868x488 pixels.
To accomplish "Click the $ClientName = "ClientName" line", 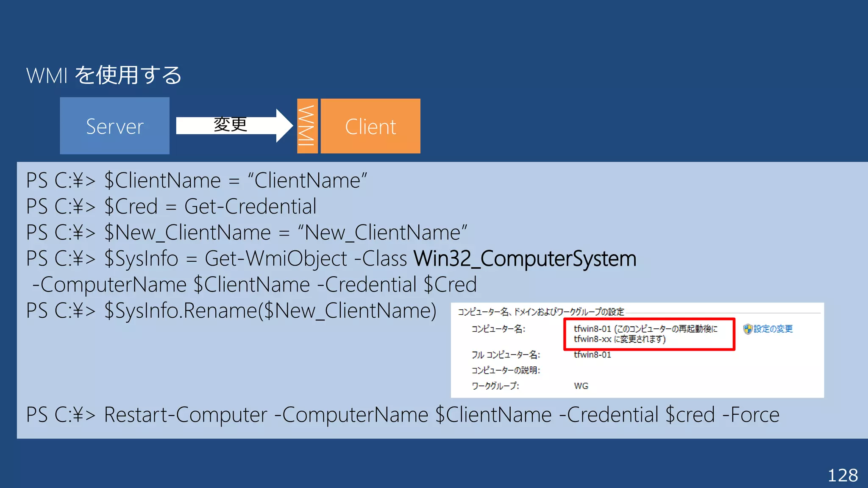I will (x=197, y=180).
